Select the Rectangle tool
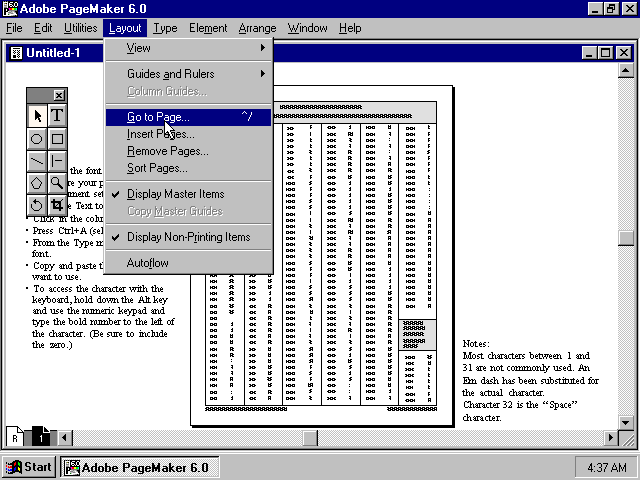The width and height of the screenshot is (640, 480). pos(57,139)
